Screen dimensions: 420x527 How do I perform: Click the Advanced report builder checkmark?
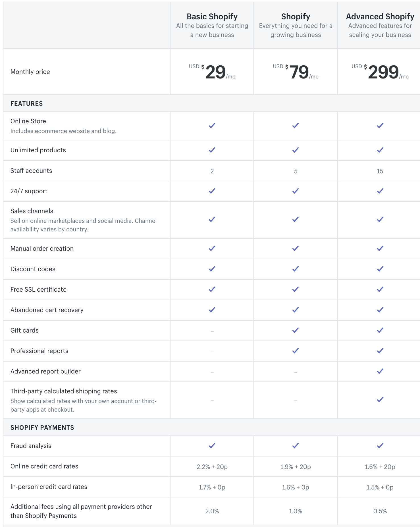coord(380,371)
